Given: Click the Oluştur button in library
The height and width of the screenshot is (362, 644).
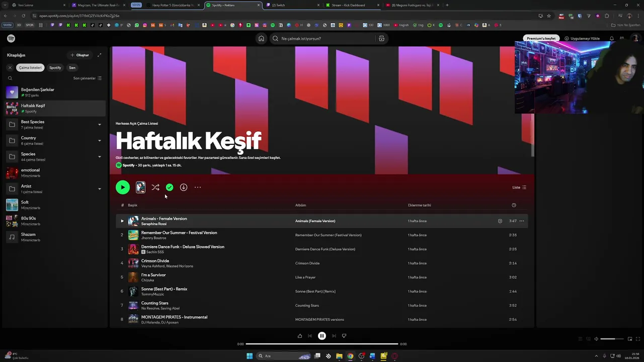Looking at the screenshot, I should point(80,55).
